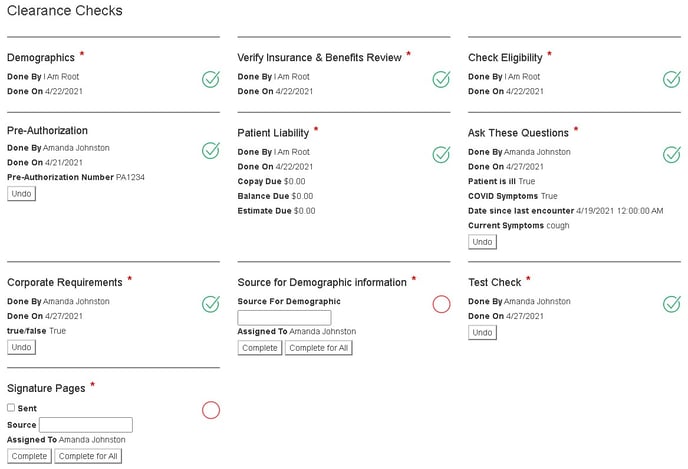Click the Check Eligibility green checkmark
This screenshot has width=688, height=469.
pyautogui.click(x=672, y=79)
